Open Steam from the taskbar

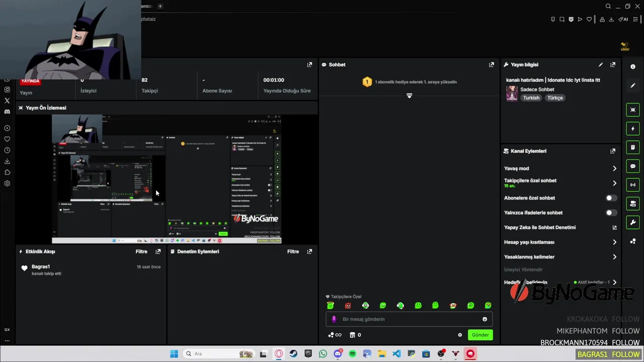[x=293, y=354]
